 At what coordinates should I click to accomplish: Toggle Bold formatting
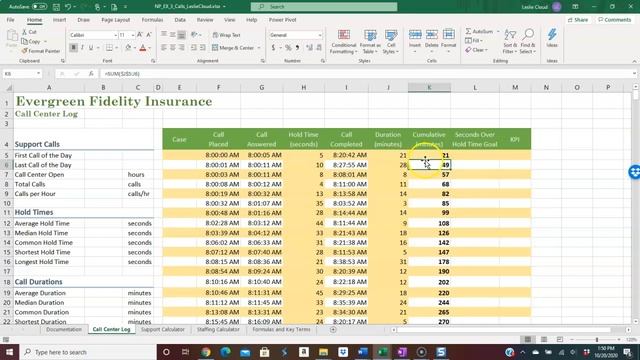tap(73, 48)
